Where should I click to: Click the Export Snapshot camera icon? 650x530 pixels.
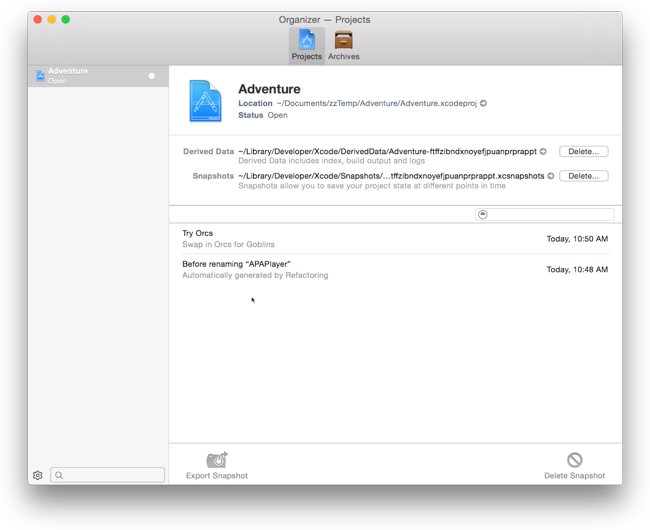[x=217, y=460]
